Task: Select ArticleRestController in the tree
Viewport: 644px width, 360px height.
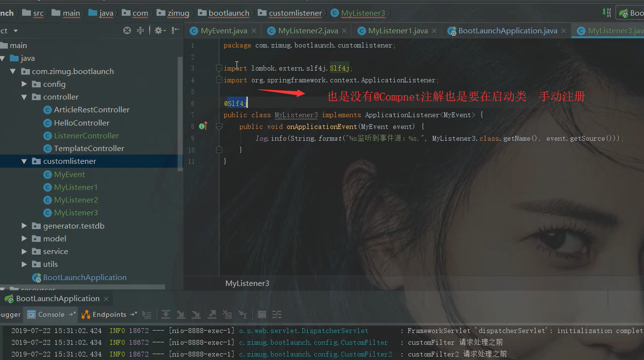Action: 92,110
